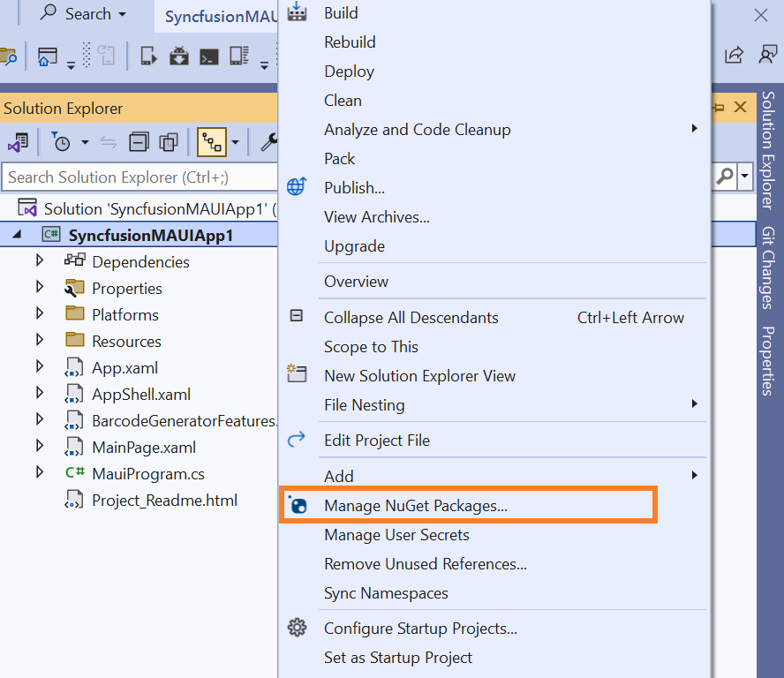Expand the Dependencies node
Screen dimensions: 784x678
point(40,260)
